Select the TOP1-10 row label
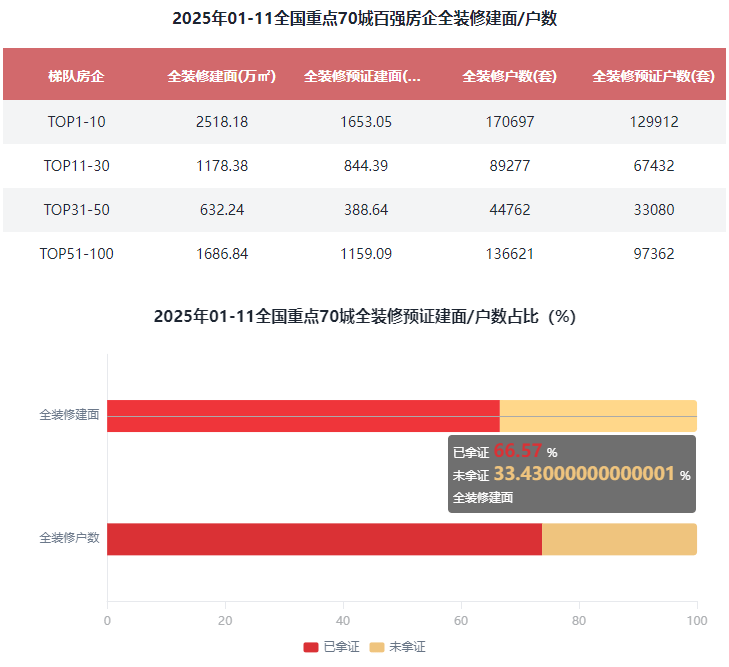The image size is (729, 667). pyautogui.click(x=76, y=122)
